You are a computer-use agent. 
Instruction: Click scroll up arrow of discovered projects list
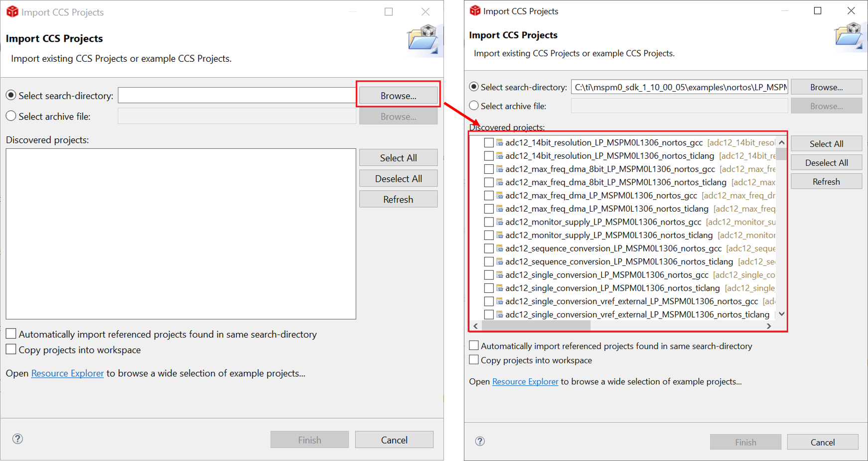click(x=781, y=142)
